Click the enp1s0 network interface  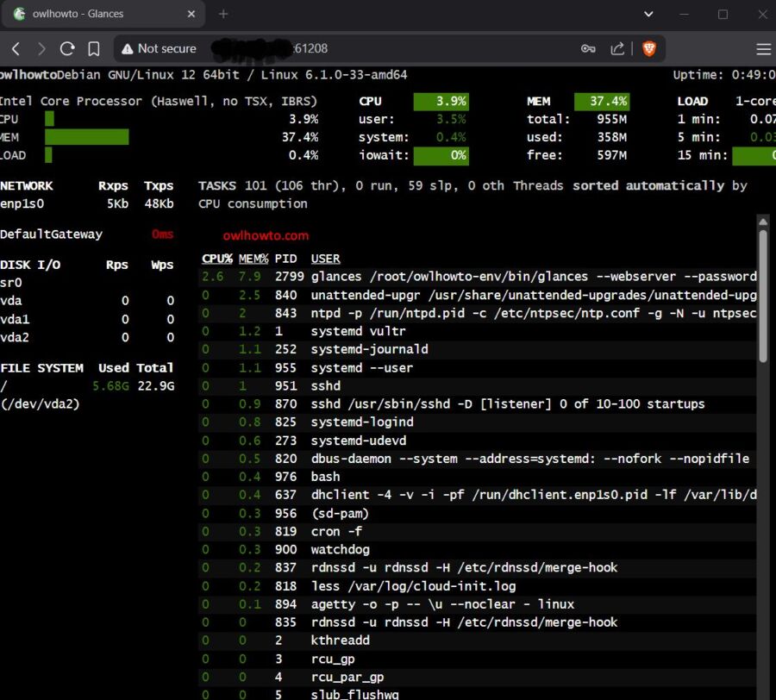point(22,203)
